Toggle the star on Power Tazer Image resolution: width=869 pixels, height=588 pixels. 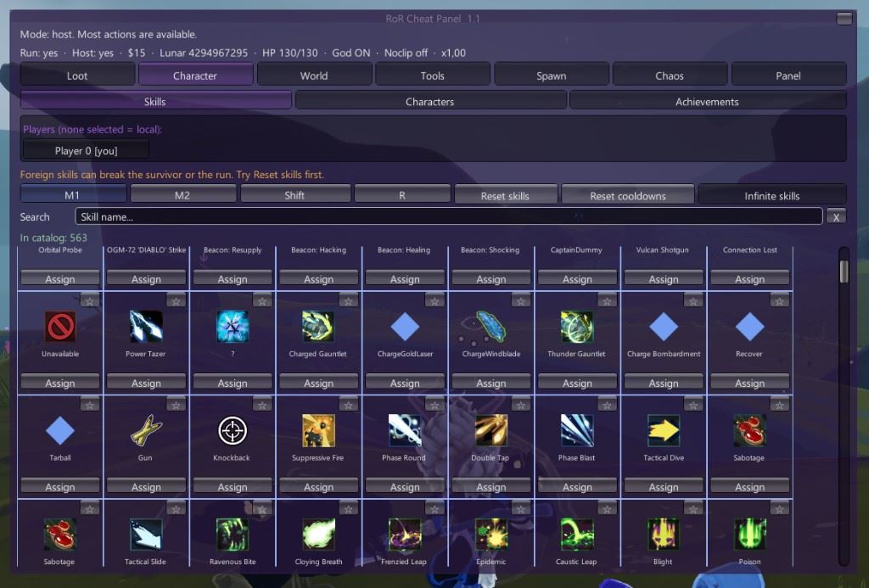pos(176,301)
